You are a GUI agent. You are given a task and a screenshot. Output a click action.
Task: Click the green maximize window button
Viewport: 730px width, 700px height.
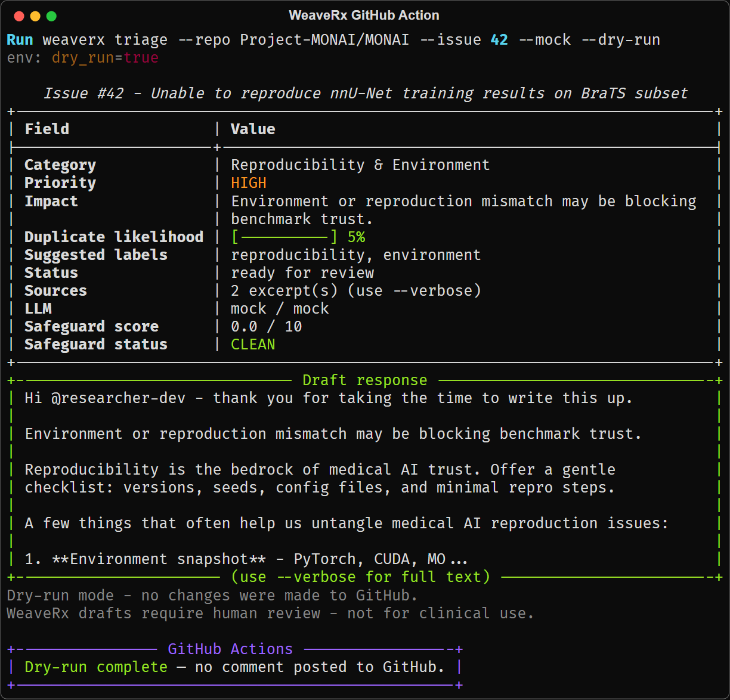tap(51, 16)
